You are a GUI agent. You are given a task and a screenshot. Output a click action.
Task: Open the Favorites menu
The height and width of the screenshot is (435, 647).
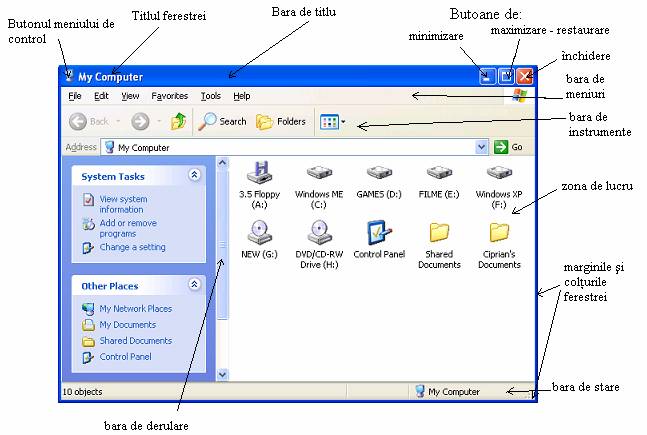click(169, 96)
